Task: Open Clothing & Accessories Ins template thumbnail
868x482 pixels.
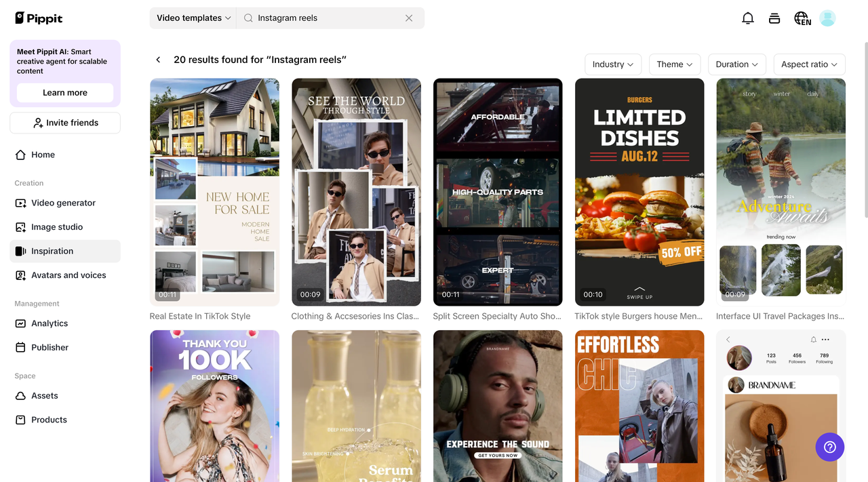Action: (356, 192)
